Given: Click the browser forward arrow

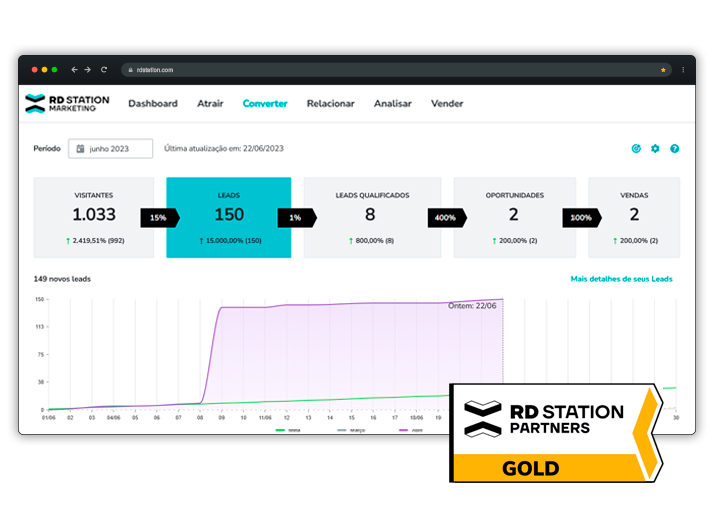Looking at the screenshot, I should point(87,70).
